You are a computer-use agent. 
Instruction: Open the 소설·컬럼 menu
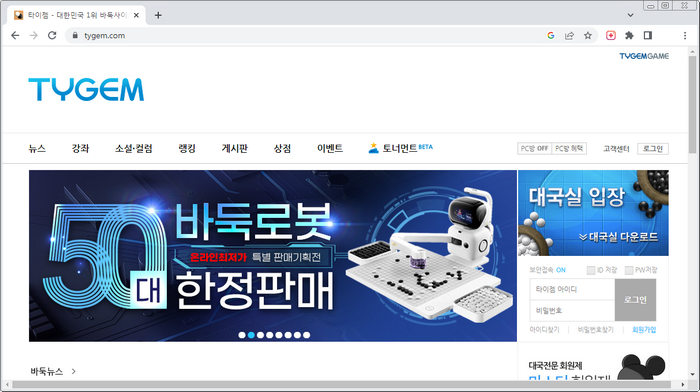click(x=133, y=148)
